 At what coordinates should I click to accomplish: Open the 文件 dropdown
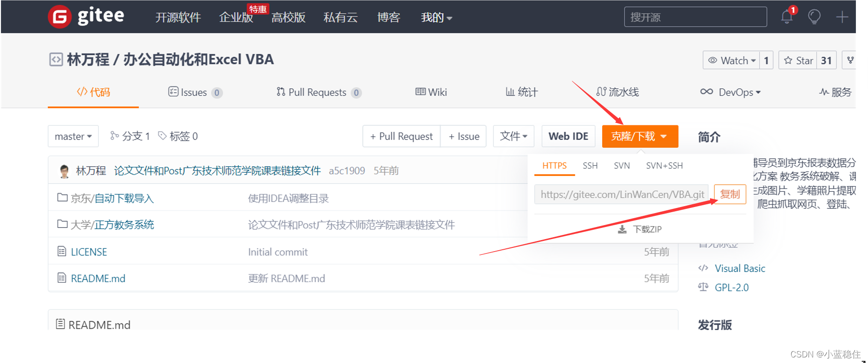pos(513,136)
